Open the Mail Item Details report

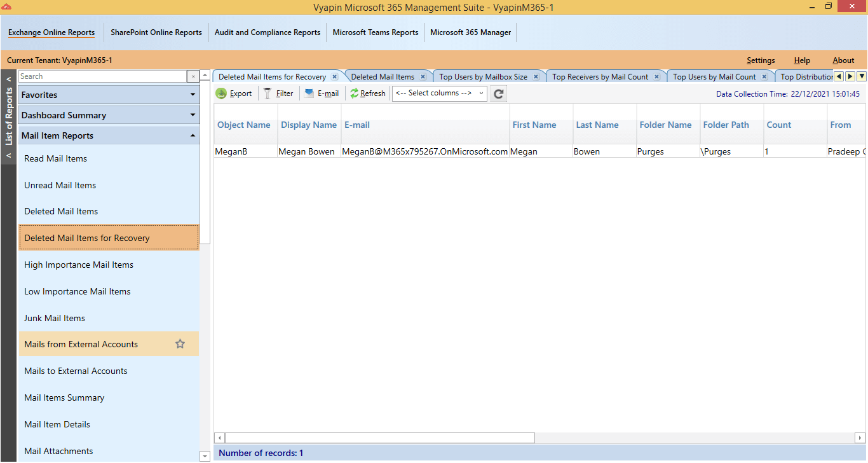click(109, 424)
